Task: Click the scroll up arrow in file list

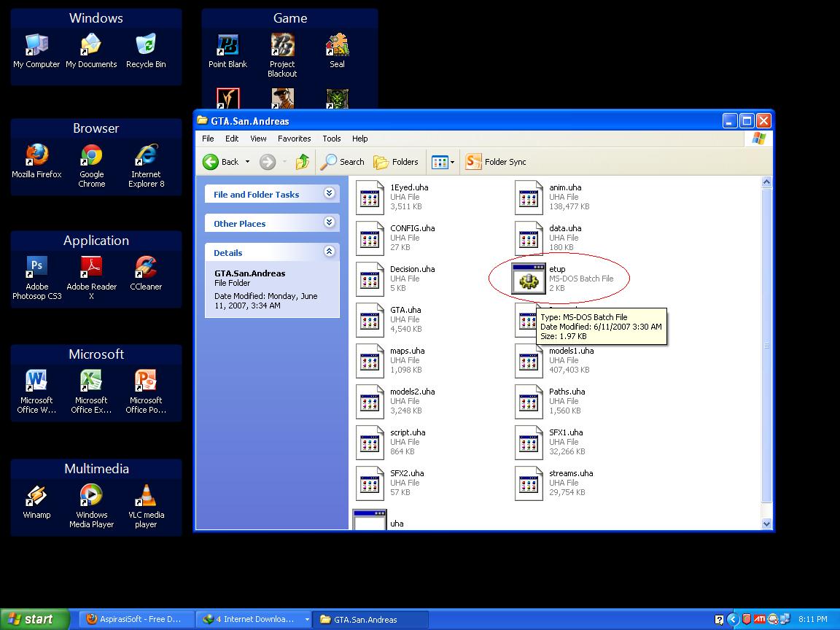Action: (x=766, y=182)
